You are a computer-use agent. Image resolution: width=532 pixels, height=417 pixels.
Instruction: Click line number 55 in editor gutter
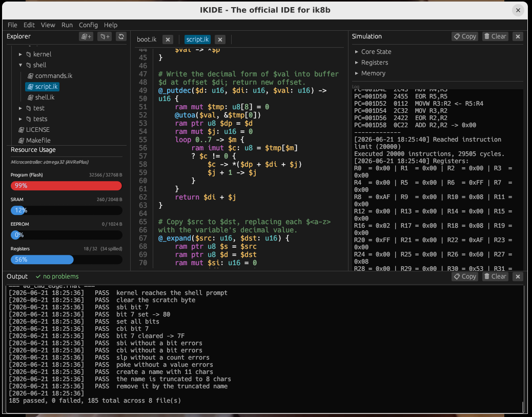pyautogui.click(x=143, y=140)
